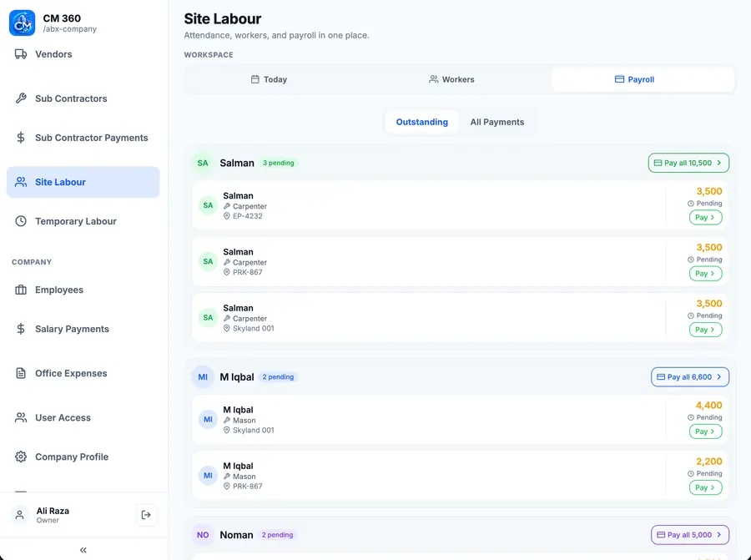This screenshot has height=560, width=751.
Task: Go to Salary Payments
Action: tap(83, 329)
